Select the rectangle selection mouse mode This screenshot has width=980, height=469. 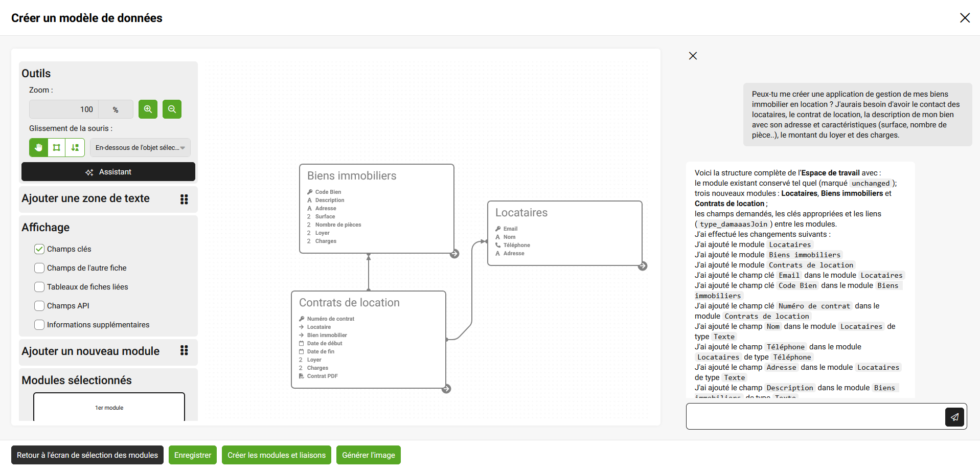(57, 147)
